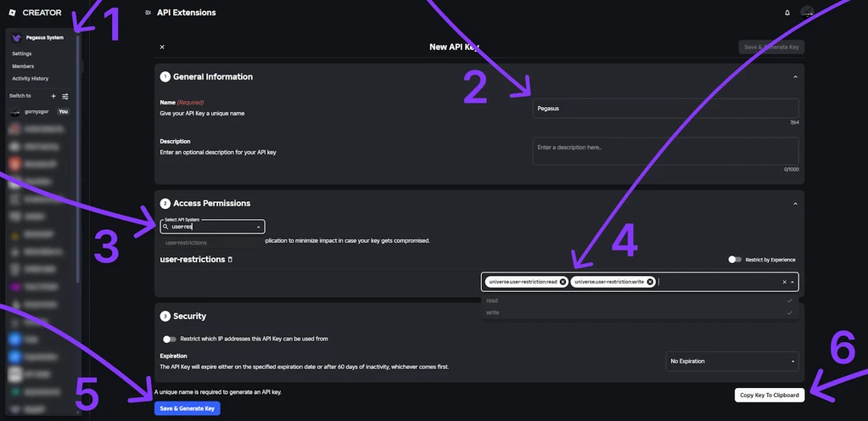Remove the universe.user-restriction:read chip
868x421 pixels.
(563, 282)
